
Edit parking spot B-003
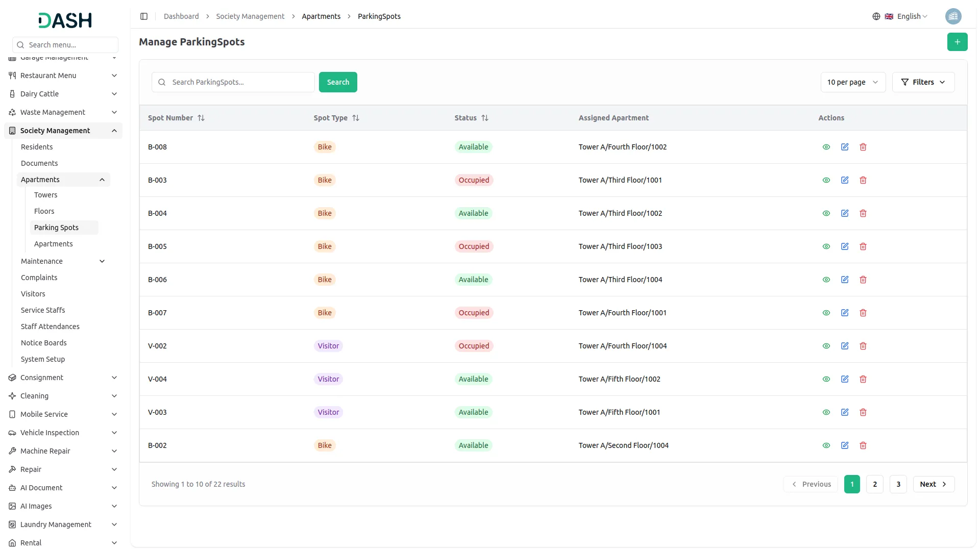click(x=845, y=180)
